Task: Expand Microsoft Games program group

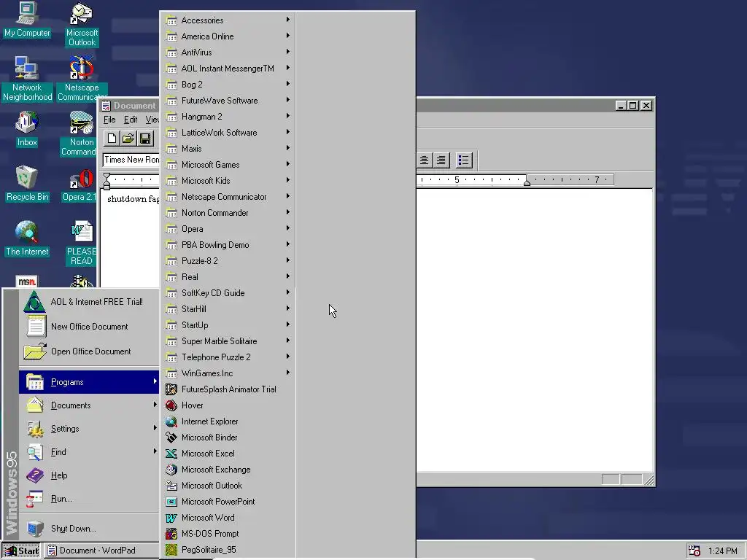Action: coord(228,164)
